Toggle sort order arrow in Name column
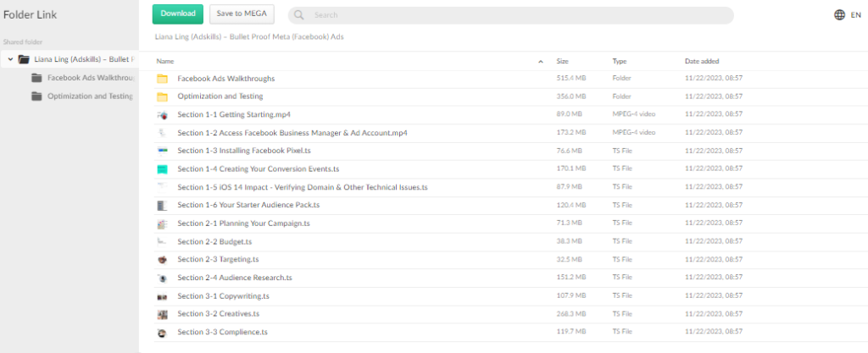 (541, 62)
